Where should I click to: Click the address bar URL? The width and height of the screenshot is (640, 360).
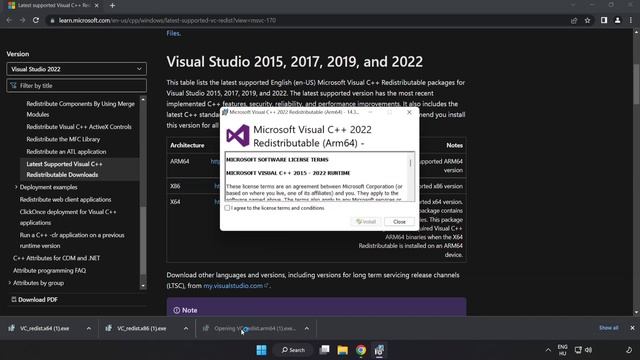click(x=167, y=20)
